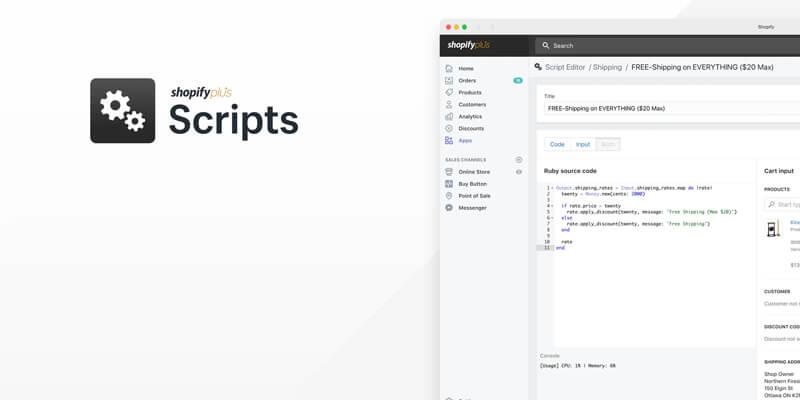The height and width of the screenshot is (400, 800).
Task: Click the 'Ruby source code' heading
Action: 570,171
